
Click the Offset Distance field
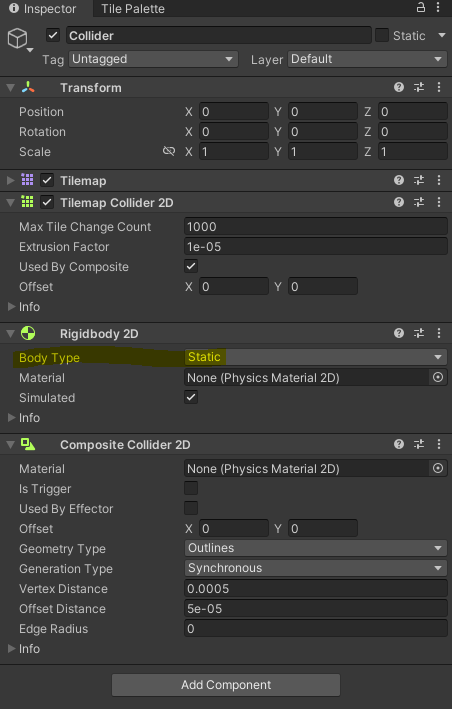(315, 608)
